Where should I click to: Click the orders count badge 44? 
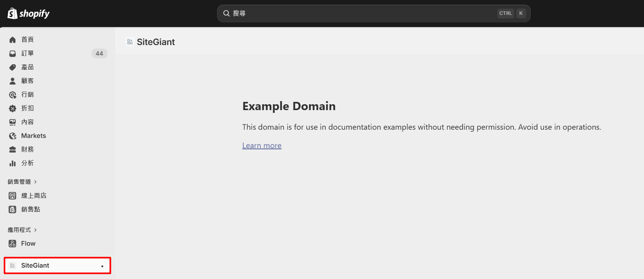point(99,54)
